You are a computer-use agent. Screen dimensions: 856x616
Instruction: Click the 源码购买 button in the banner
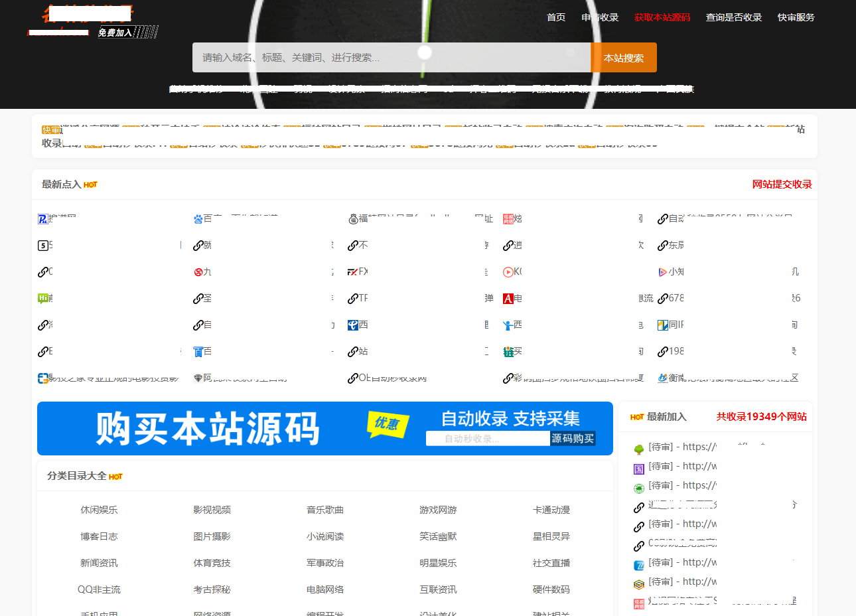573,438
